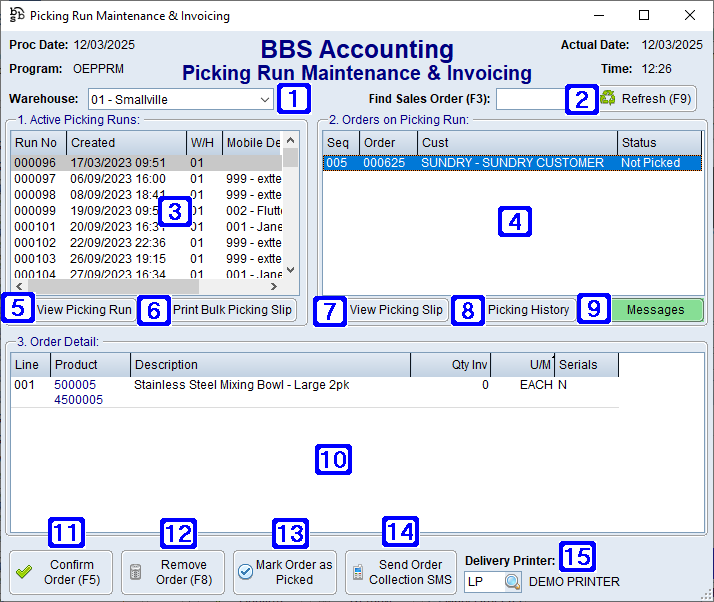
Task: Click the green Refresh recycle icon
Action: pos(608,99)
